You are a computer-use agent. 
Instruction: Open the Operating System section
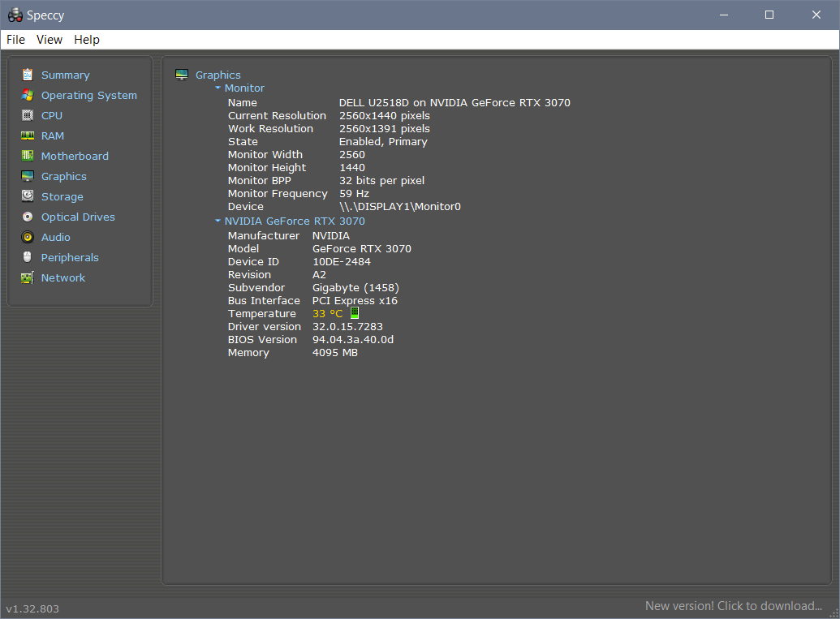[x=89, y=95]
